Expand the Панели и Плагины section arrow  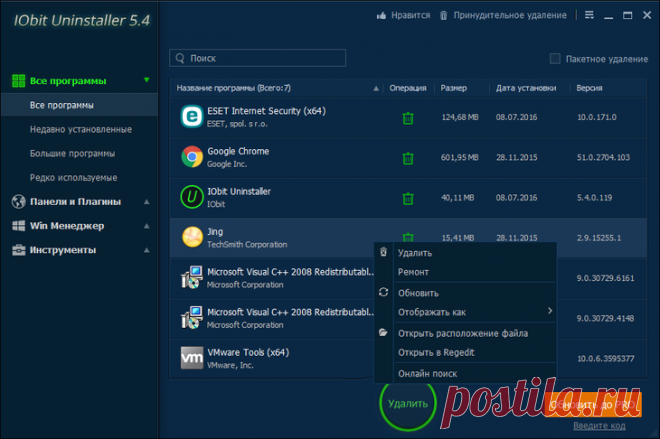pos(146,202)
